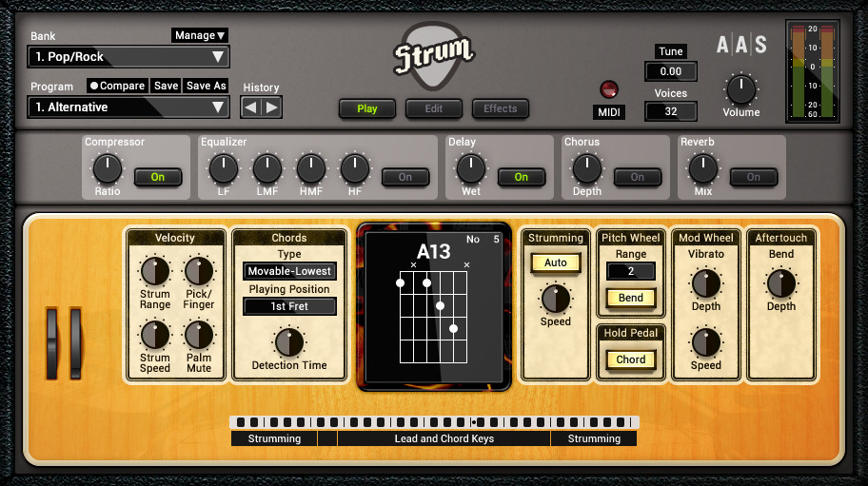Screen dimensions: 868x486
Task: Click the left pitch wheel
Action: coord(52,343)
